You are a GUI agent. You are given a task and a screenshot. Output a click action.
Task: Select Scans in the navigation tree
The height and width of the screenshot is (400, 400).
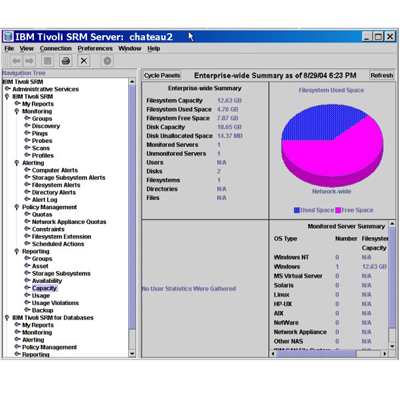click(x=41, y=148)
